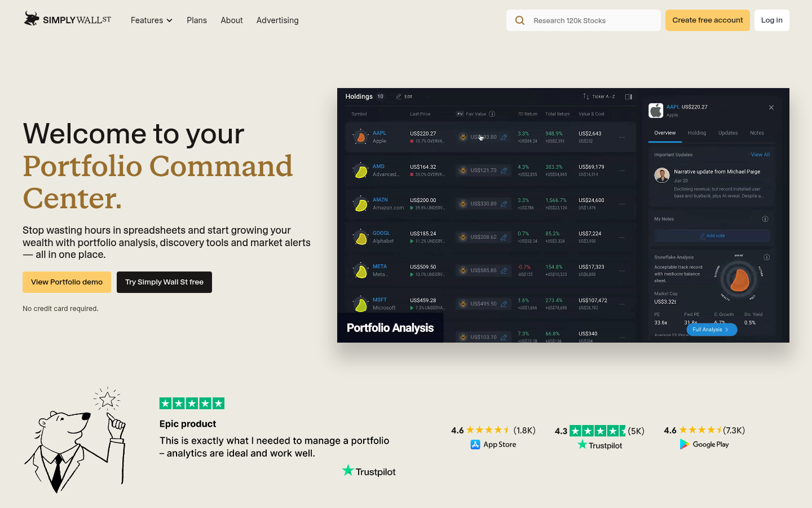The height and width of the screenshot is (508, 812).
Task: Click 'Narrative update from Michael Paige' headline
Action: [x=717, y=172]
